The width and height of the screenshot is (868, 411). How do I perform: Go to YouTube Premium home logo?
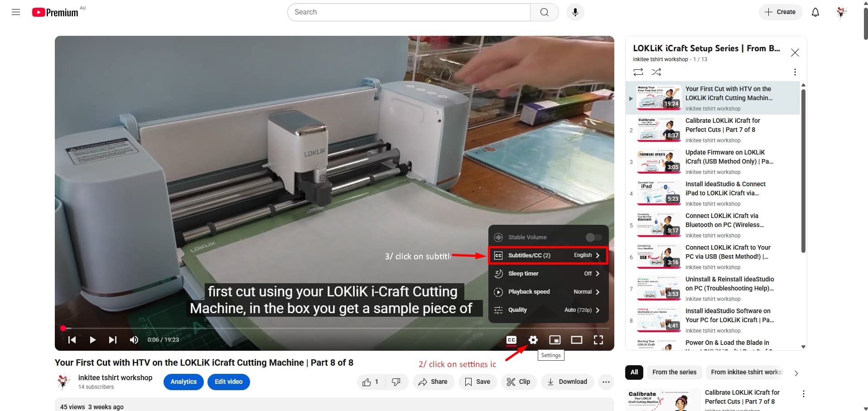pyautogui.click(x=55, y=12)
